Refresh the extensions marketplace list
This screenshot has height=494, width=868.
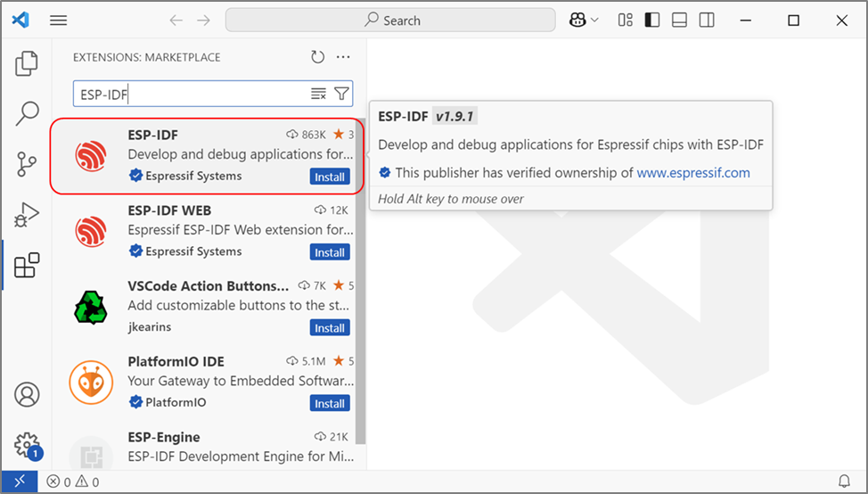point(317,57)
